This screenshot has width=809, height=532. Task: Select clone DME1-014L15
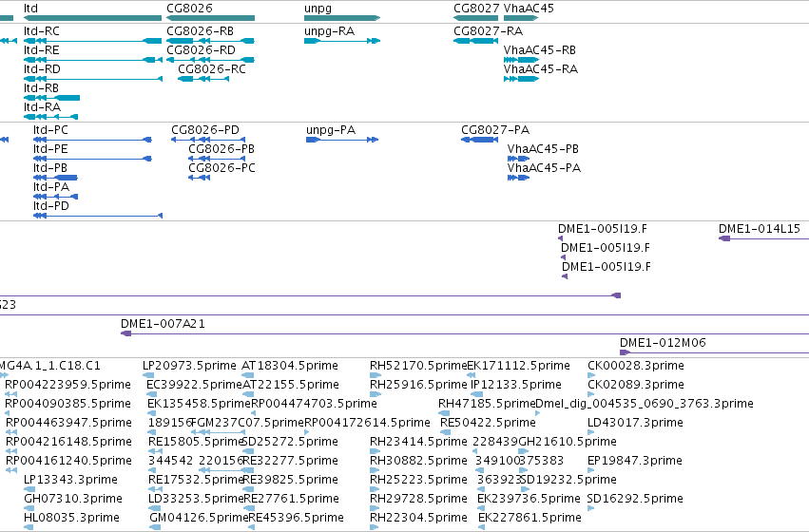pyautogui.click(x=760, y=229)
